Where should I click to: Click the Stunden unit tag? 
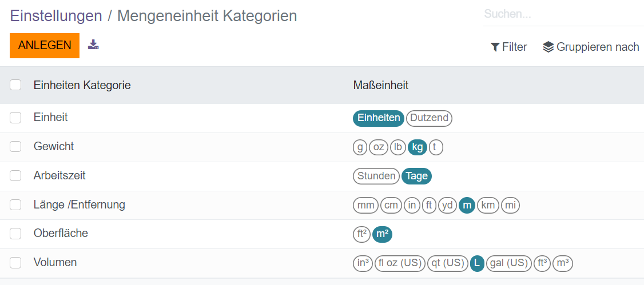tap(376, 176)
